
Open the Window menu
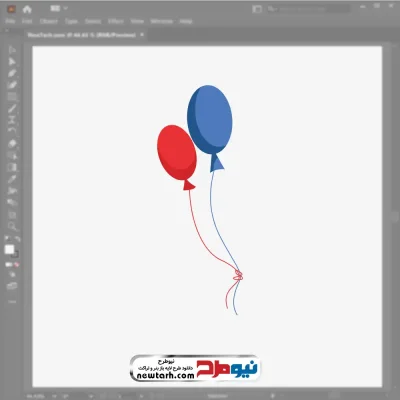tap(162, 21)
